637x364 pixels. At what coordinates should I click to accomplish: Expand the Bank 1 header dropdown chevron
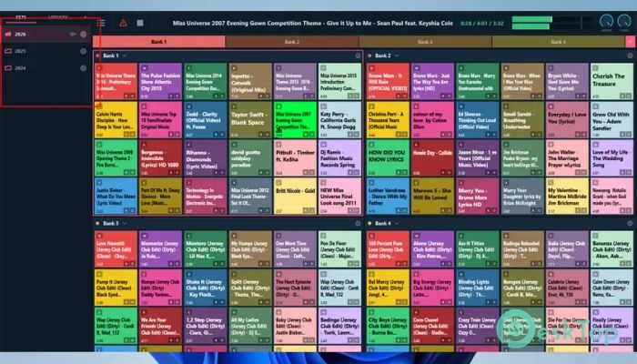click(125, 56)
